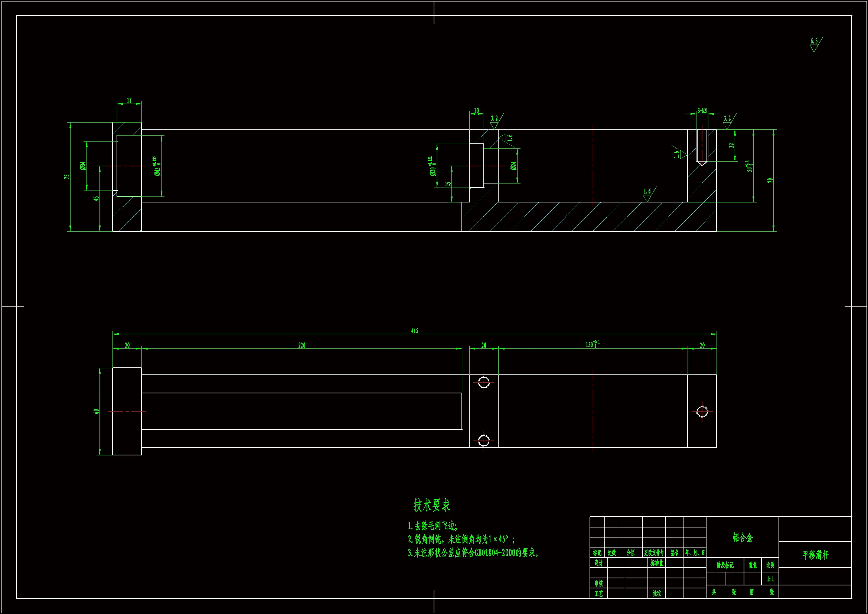This screenshot has height=614, width=868.
Task: Select note 3 about GB01804-2000
Action: pyautogui.click(x=473, y=553)
